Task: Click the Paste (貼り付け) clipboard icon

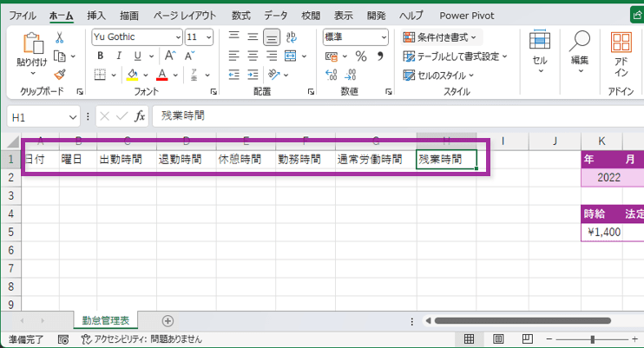Action: point(32,43)
